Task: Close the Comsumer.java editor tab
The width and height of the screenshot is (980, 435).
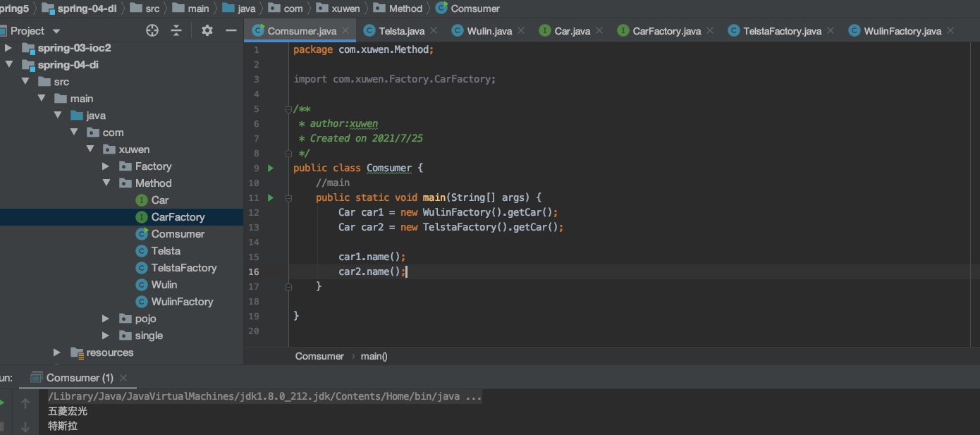Action: 345,31
